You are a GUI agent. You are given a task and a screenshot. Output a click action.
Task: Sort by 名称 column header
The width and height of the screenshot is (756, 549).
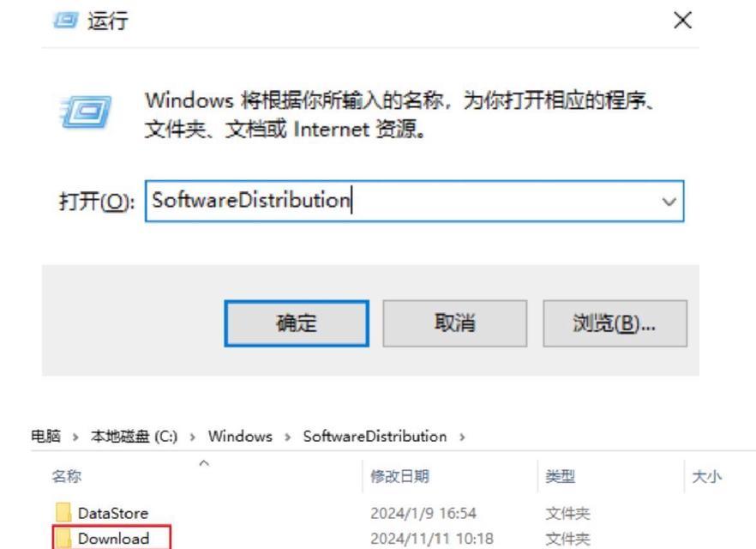[67, 476]
